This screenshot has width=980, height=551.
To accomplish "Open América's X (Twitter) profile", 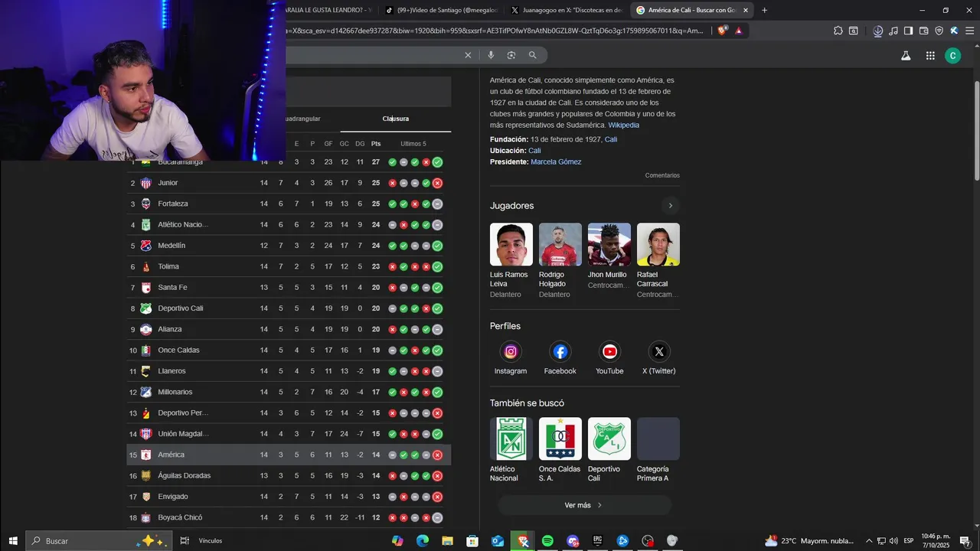I will pyautogui.click(x=659, y=358).
